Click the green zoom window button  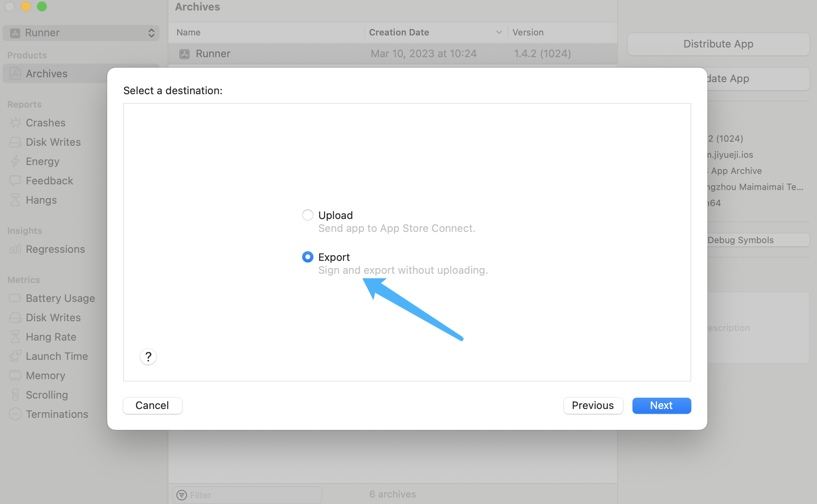pos(42,6)
